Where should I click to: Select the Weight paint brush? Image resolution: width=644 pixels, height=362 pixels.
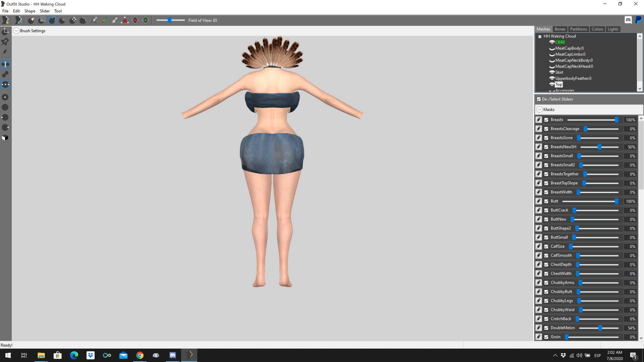tap(94, 20)
